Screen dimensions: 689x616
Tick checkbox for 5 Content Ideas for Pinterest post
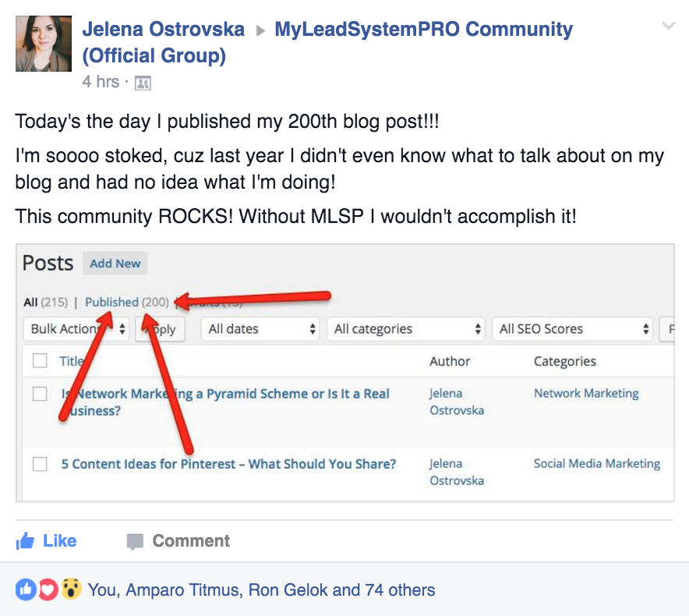point(40,464)
